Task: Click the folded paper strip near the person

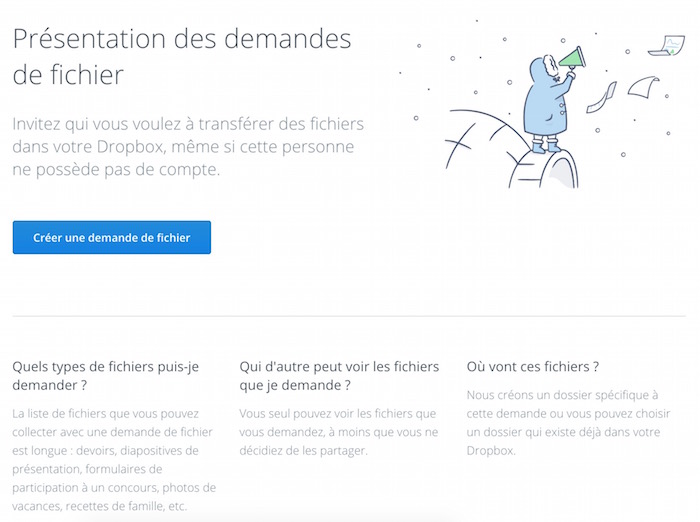Action: pyautogui.click(x=601, y=98)
